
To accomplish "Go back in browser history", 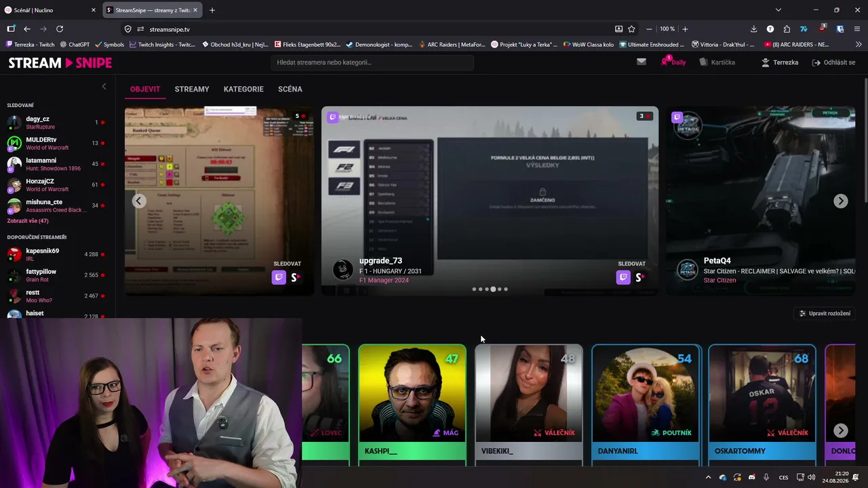I will click(x=27, y=29).
